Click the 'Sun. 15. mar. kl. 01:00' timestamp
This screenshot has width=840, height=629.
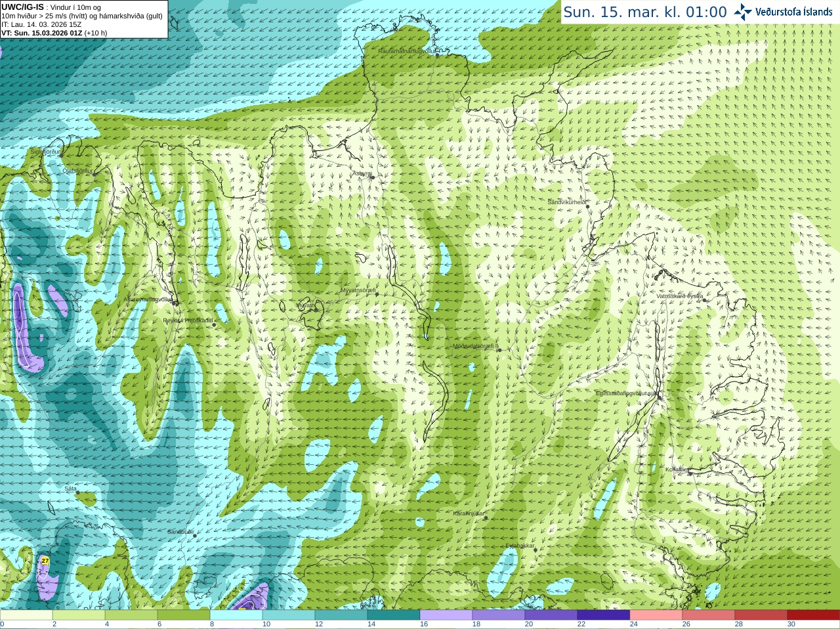coord(645,12)
